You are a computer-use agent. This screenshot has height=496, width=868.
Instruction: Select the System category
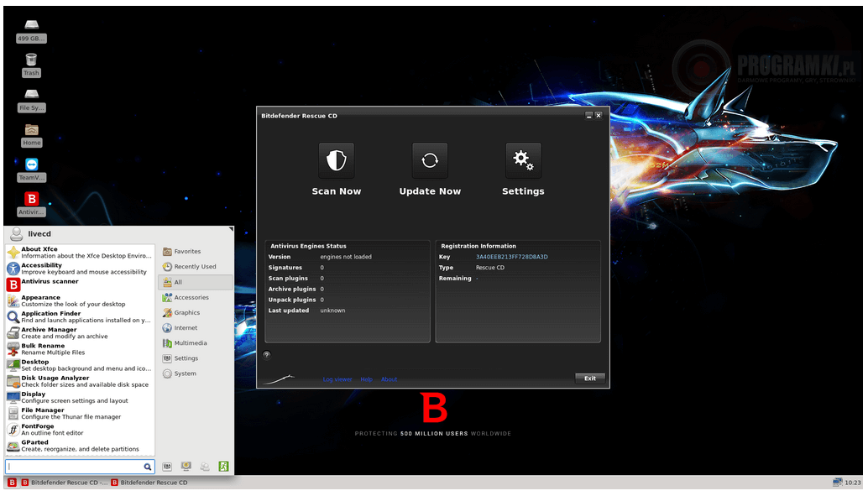pos(196,373)
